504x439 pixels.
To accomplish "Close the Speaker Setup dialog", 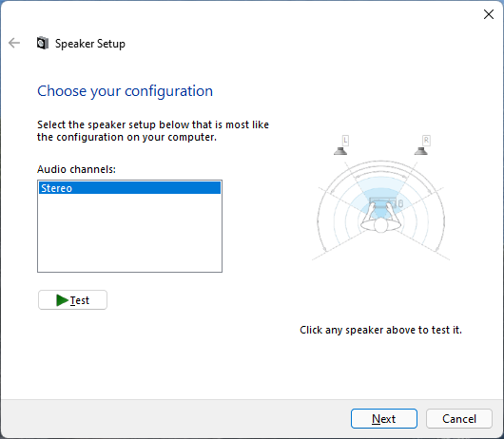I will point(489,14).
